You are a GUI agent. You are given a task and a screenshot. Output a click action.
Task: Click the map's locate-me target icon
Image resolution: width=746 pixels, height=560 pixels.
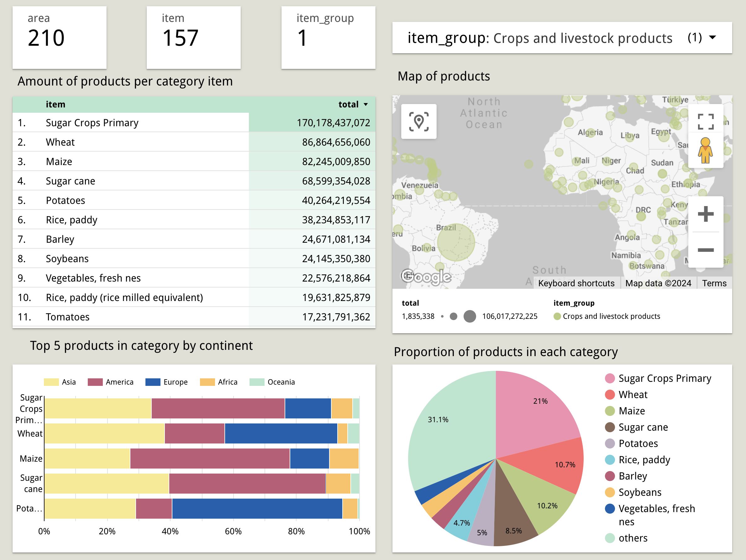[x=418, y=121]
